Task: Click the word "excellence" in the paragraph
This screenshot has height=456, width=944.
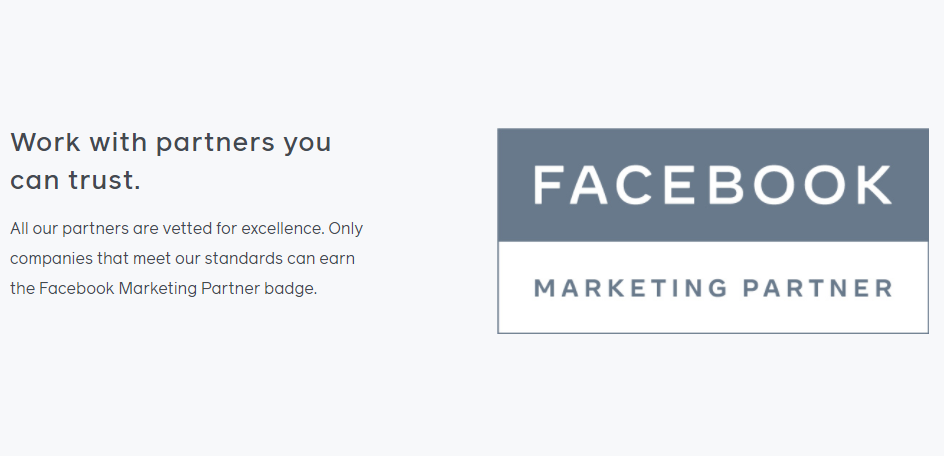Action: tap(283, 229)
